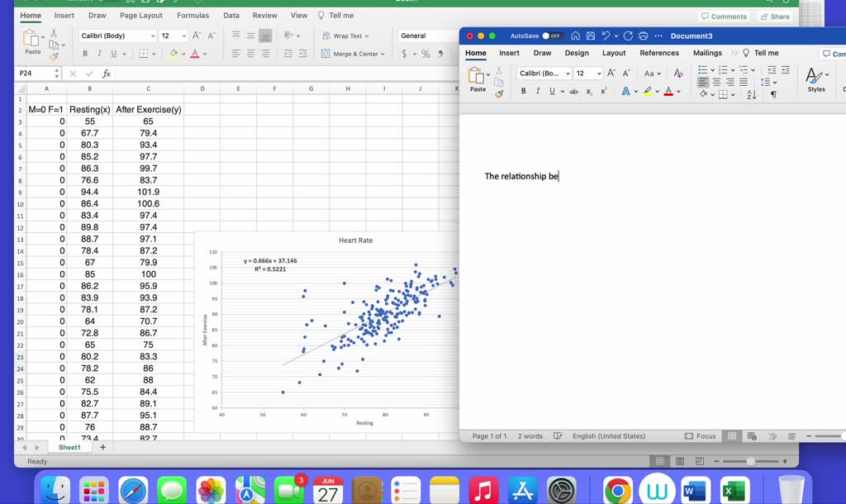Apply bold formatting in the Word ribbon
The width and height of the screenshot is (846, 504).
click(523, 89)
